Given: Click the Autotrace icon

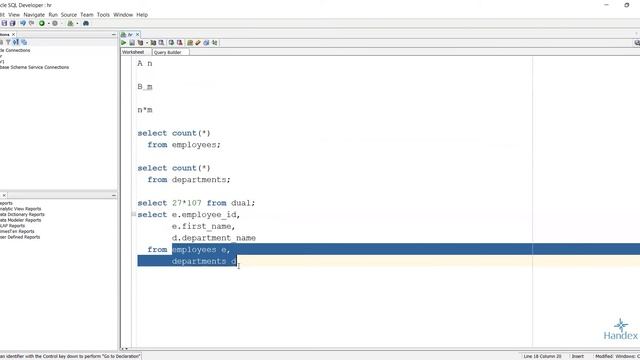Looking at the screenshot, I should pos(153,42).
